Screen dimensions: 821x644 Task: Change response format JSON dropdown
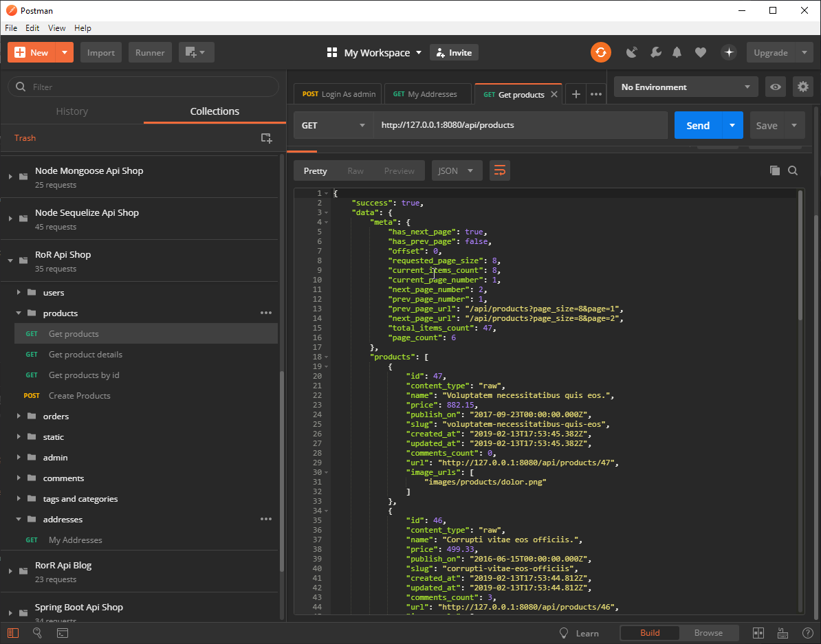[x=457, y=170]
